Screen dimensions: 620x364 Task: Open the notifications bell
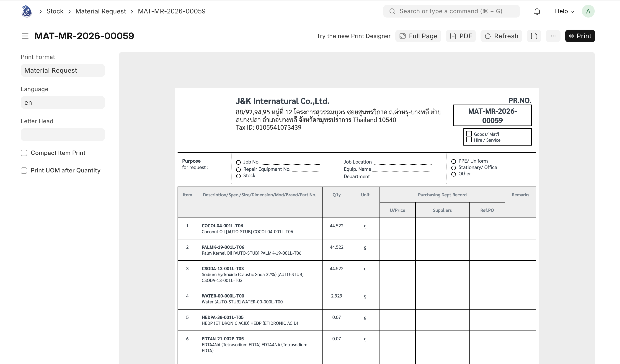coord(537,11)
